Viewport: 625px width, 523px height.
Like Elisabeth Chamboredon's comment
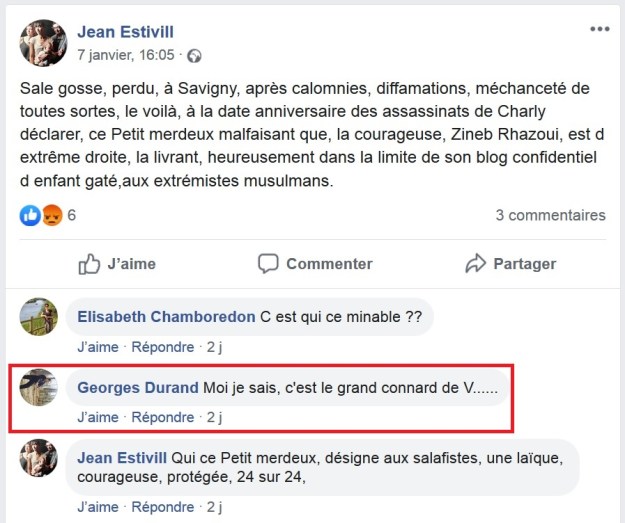[97, 347]
